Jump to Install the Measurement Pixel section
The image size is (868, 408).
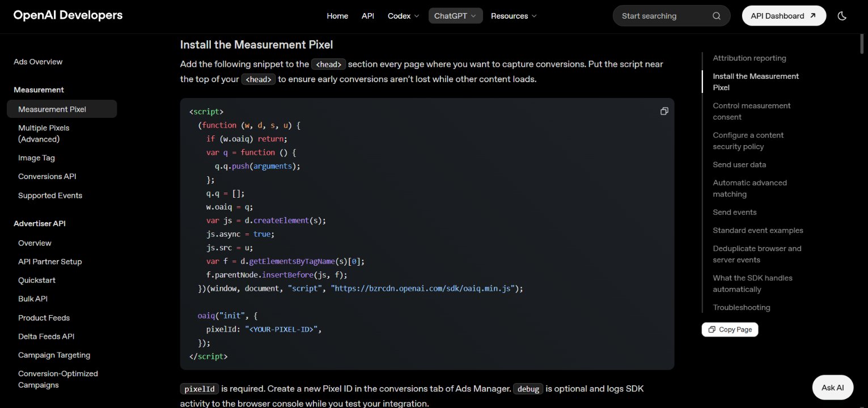click(756, 82)
